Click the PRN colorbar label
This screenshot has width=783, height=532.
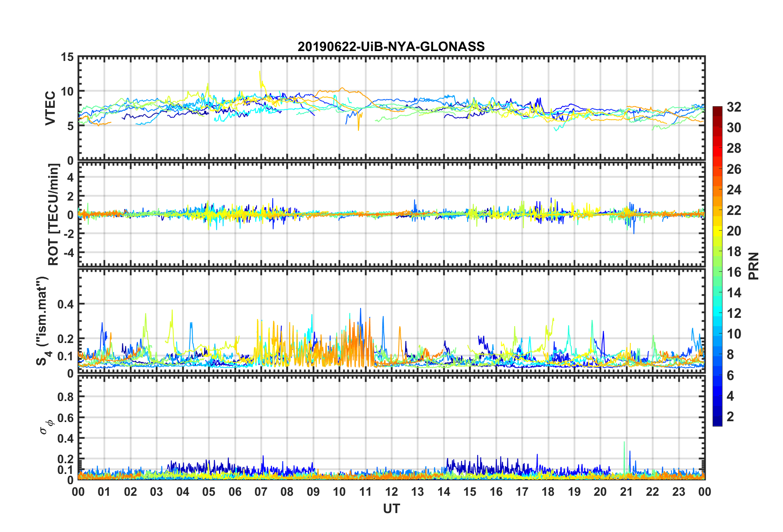point(754,266)
